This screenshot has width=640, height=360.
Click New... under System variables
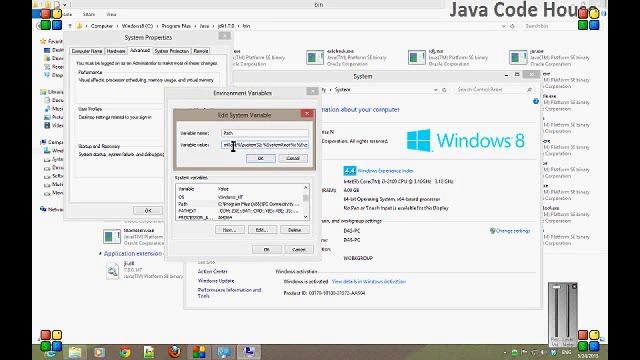coord(230,230)
